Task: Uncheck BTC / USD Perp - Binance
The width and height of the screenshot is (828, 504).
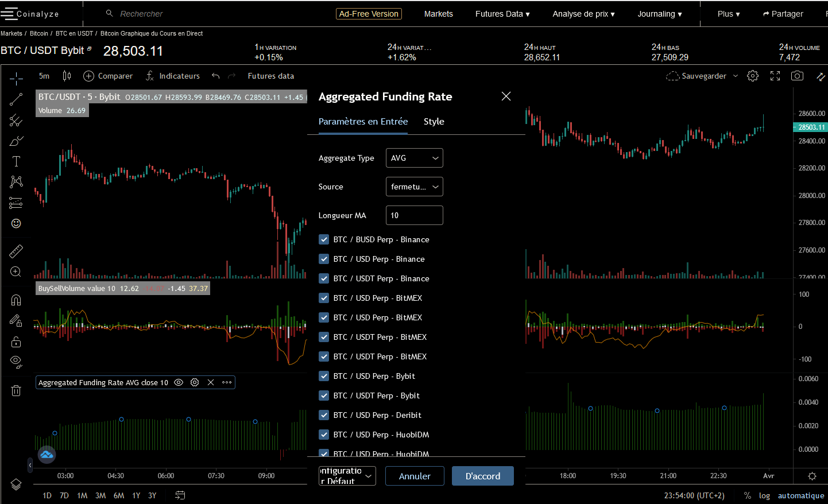Action: coord(324,259)
